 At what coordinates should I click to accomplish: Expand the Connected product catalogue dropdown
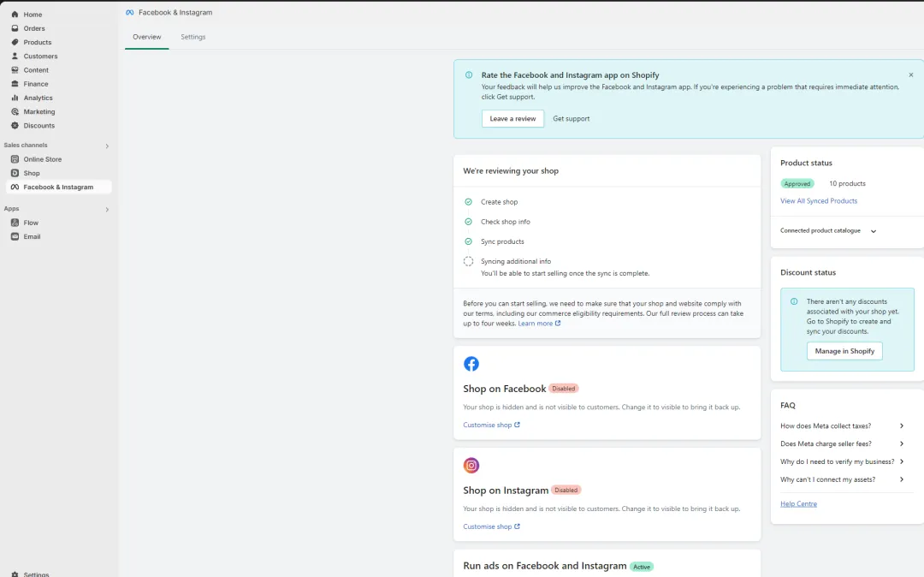874,231
